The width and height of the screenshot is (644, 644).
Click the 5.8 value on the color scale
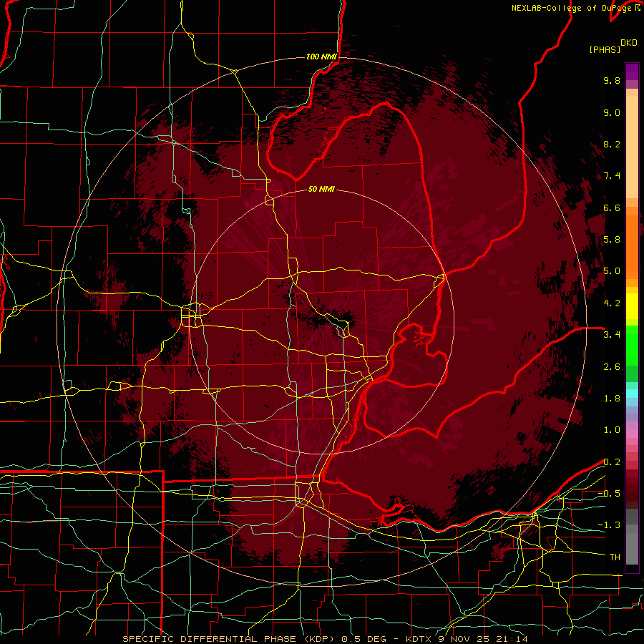click(x=612, y=240)
